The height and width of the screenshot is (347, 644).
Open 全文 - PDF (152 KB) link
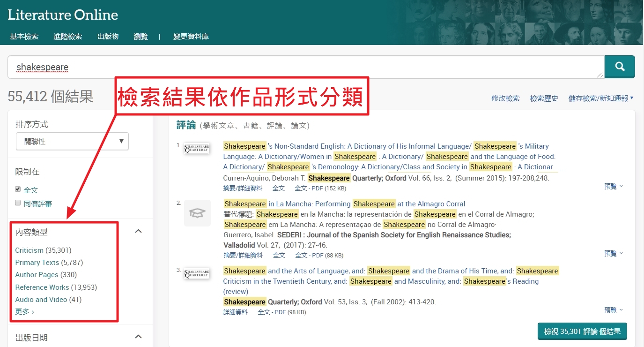[320, 188]
